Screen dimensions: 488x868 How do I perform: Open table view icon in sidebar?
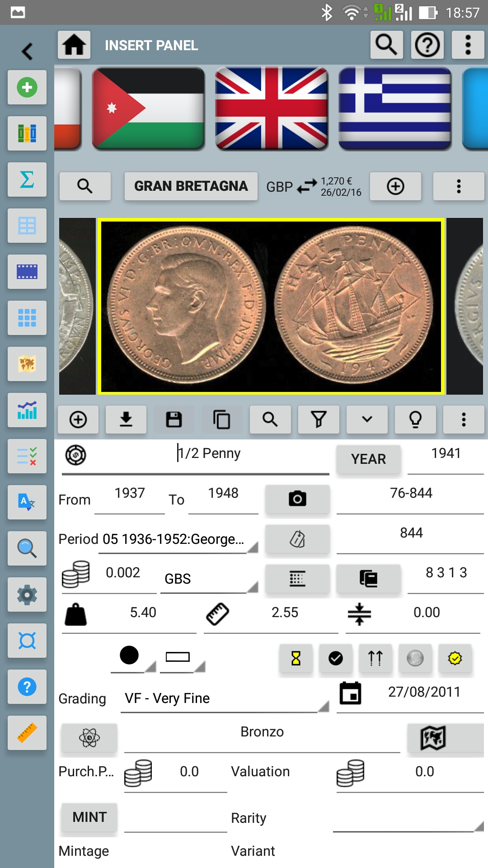pos(27,226)
